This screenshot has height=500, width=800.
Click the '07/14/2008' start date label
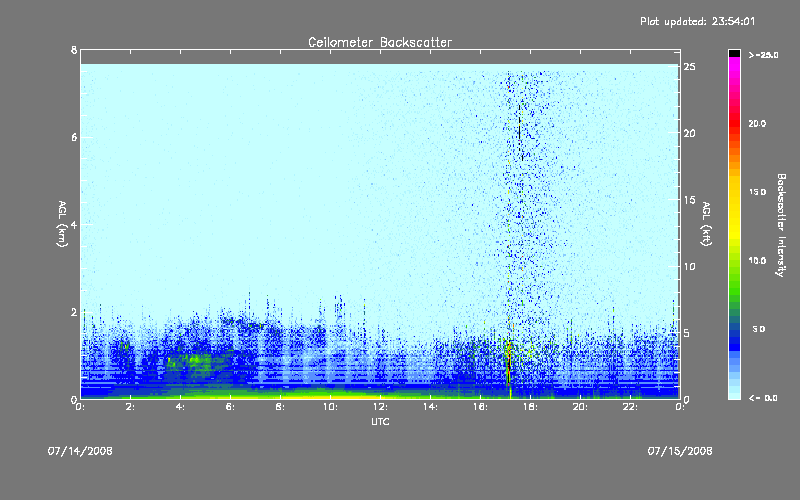pos(80,451)
